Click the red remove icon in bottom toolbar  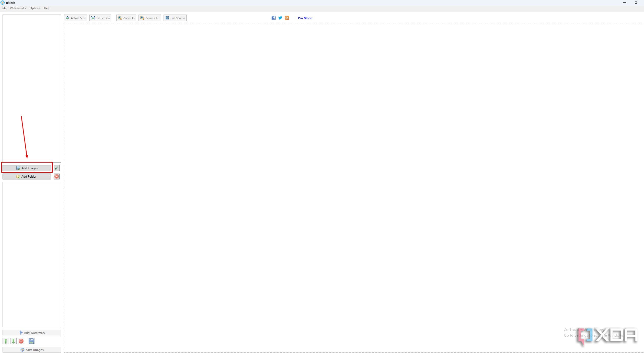pyautogui.click(x=21, y=341)
